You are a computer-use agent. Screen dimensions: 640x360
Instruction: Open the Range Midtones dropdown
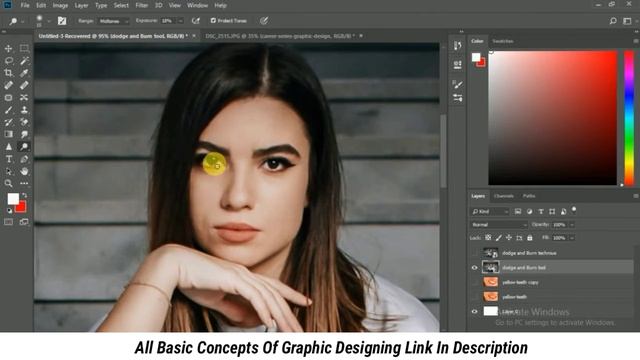[x=114, y=21]
